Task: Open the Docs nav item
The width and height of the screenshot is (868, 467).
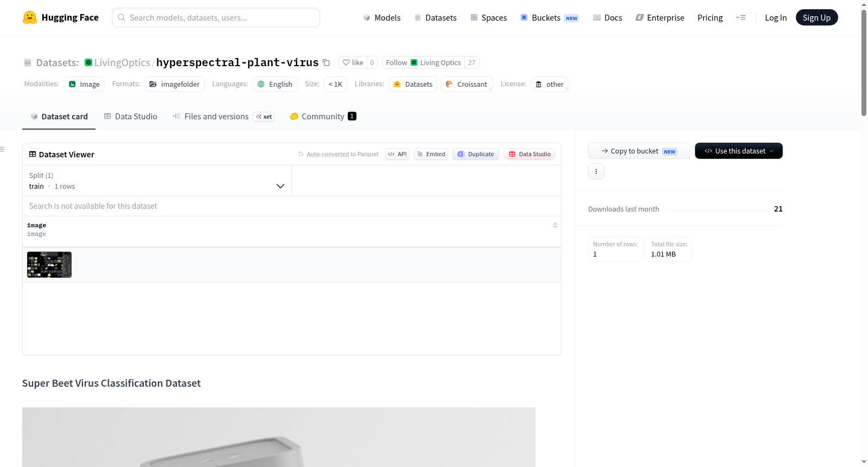Action: click(x=608, y=17)
